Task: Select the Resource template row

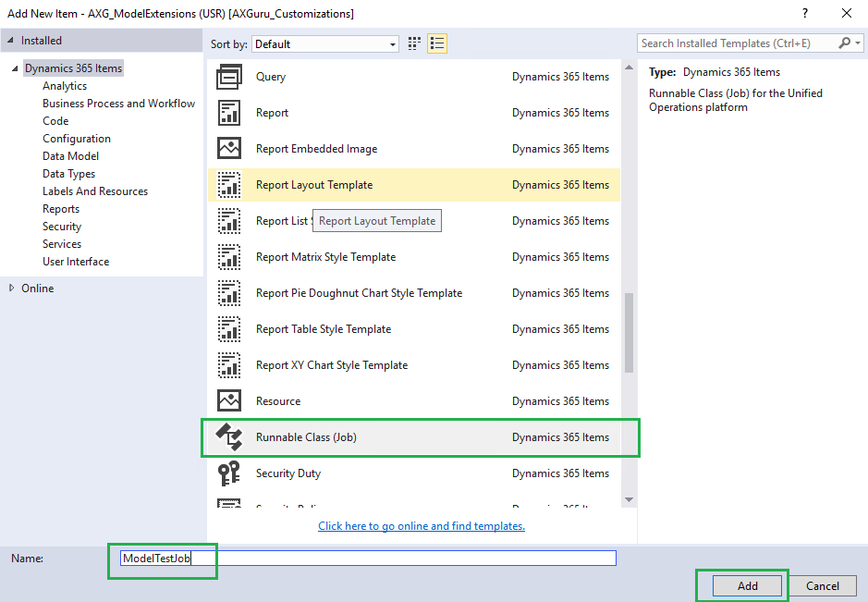Action: [x=414, y=400]
